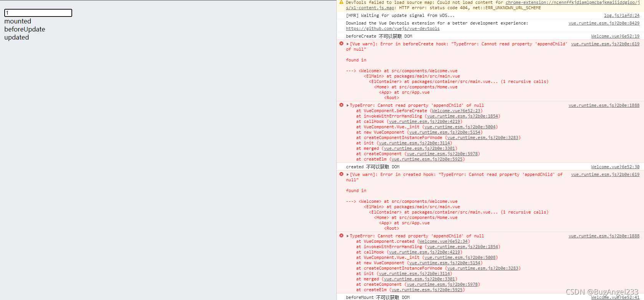Image resolution: width=644 pixels, height=300 pixels.
Task: Open vue.runtime.esm.js:619 link on beforeCreate warning
Action: click(x=605, y=44)
